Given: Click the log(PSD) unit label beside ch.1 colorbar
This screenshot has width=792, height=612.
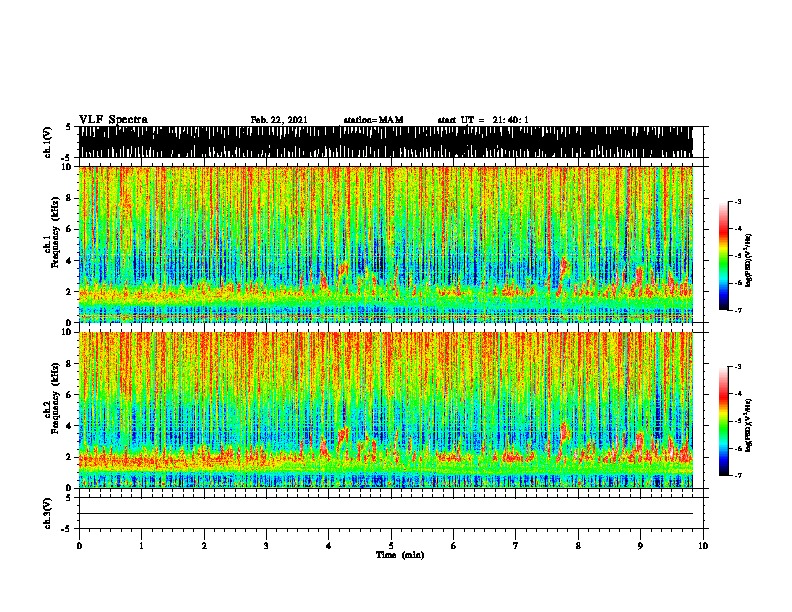Looking at the screenshot, I should click(749, 260).
